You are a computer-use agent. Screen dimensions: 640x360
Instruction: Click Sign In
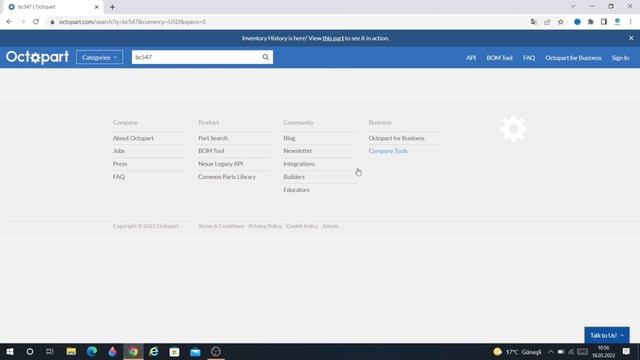pos(620,58)
